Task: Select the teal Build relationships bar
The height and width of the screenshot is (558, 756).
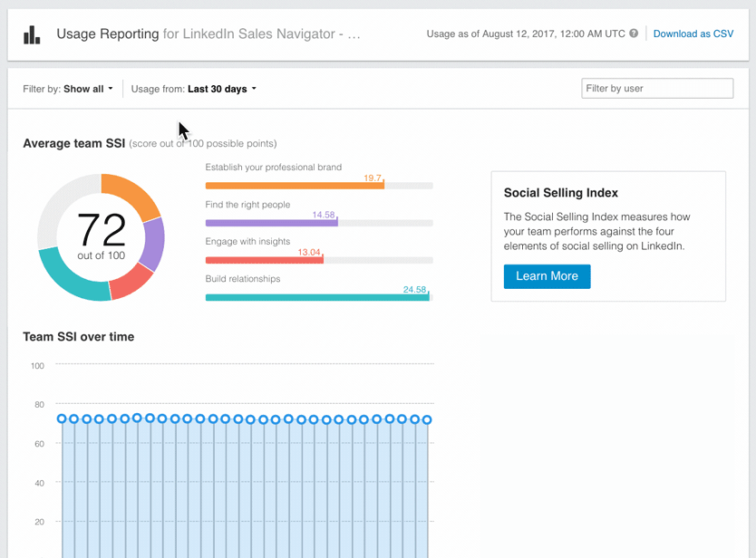Action: pos(317,295)
